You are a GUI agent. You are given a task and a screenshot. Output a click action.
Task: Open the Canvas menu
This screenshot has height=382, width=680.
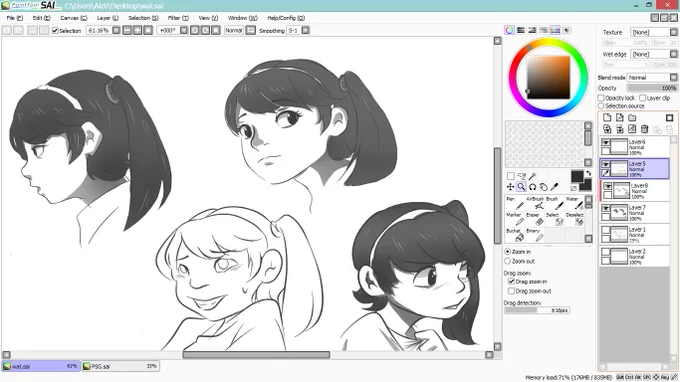click(73, 18)
